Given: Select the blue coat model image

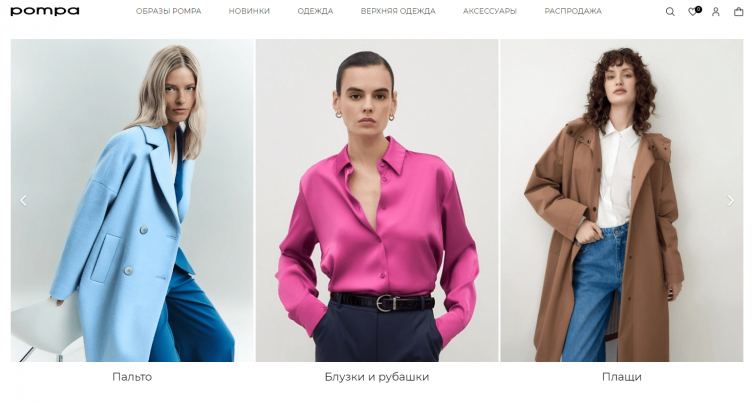Looking at the screenshot, I should coord(132,201).
